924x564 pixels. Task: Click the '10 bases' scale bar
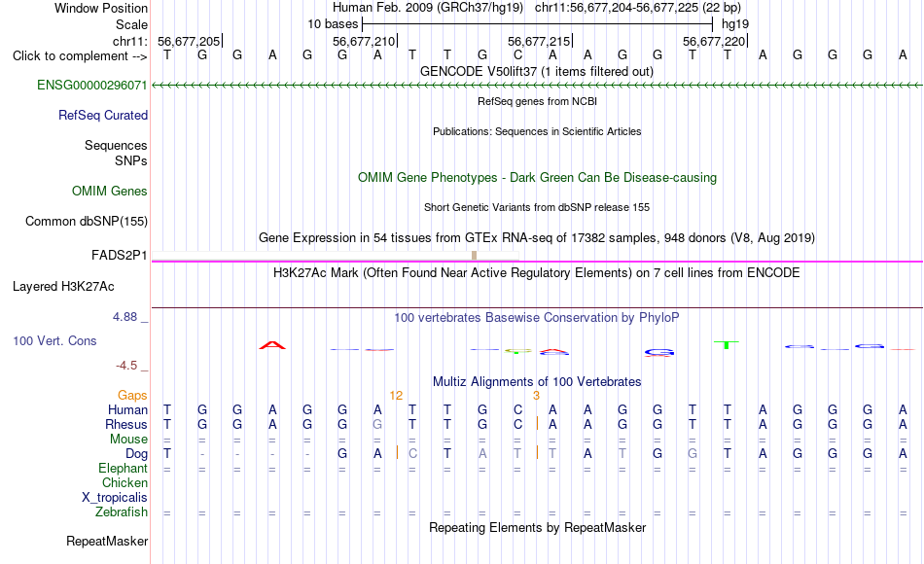538,24
